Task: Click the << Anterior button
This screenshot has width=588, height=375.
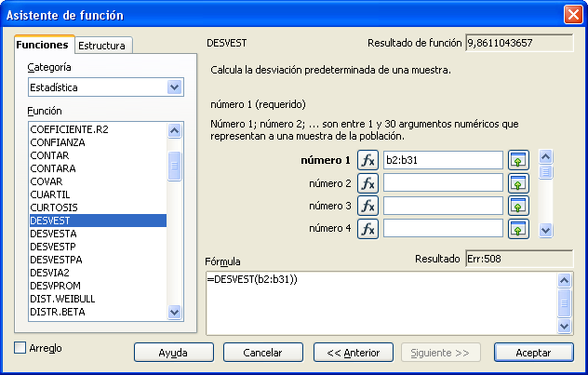Action: coord(346,353)
